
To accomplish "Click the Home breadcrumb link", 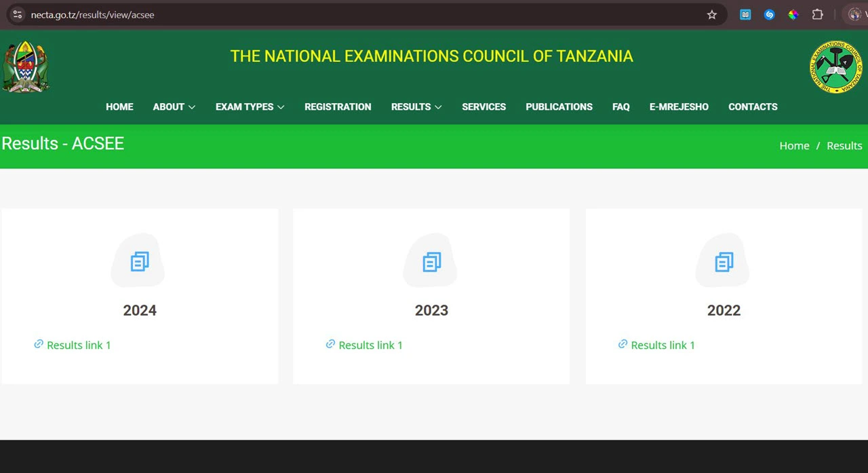I will 794,146.
